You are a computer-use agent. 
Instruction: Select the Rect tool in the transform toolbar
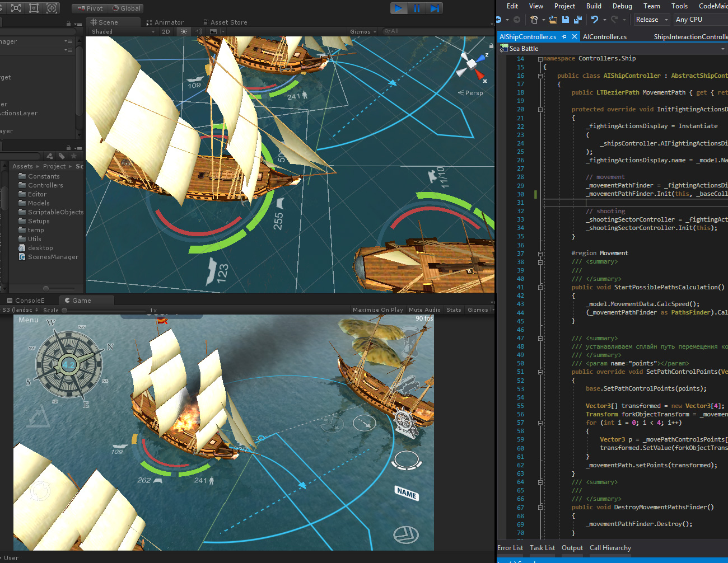click(x=34, y=8)
